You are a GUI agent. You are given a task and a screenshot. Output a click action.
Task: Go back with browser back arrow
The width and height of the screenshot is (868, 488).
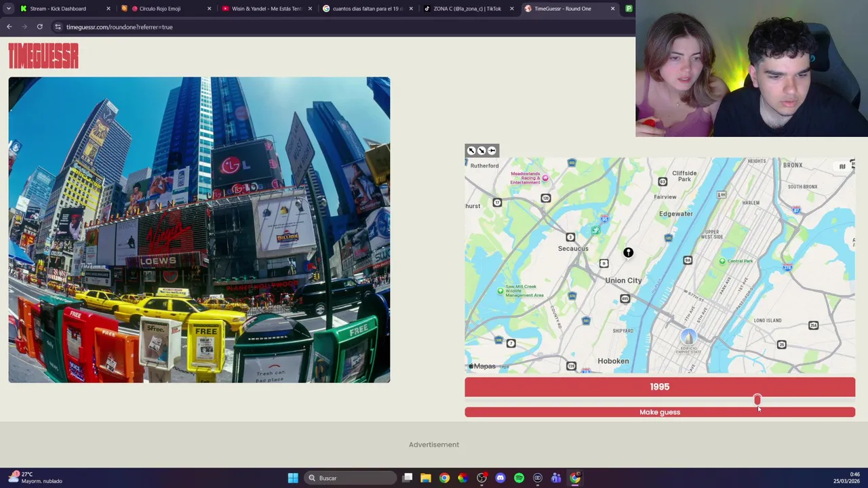9,27
